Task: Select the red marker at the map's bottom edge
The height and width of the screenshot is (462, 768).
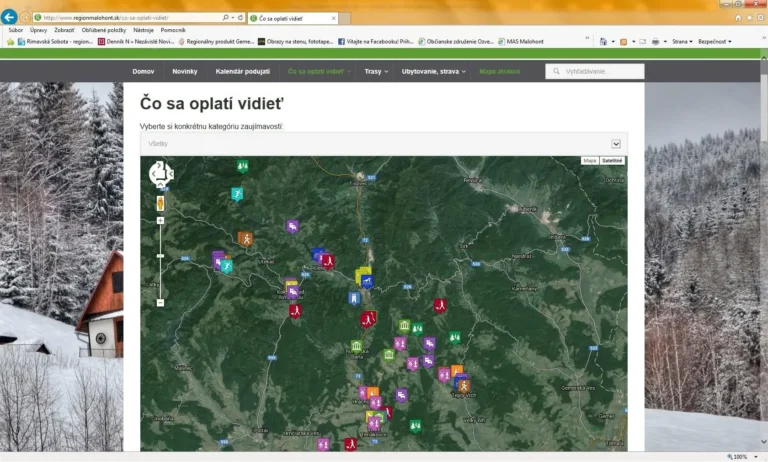Action: point(350,444)
